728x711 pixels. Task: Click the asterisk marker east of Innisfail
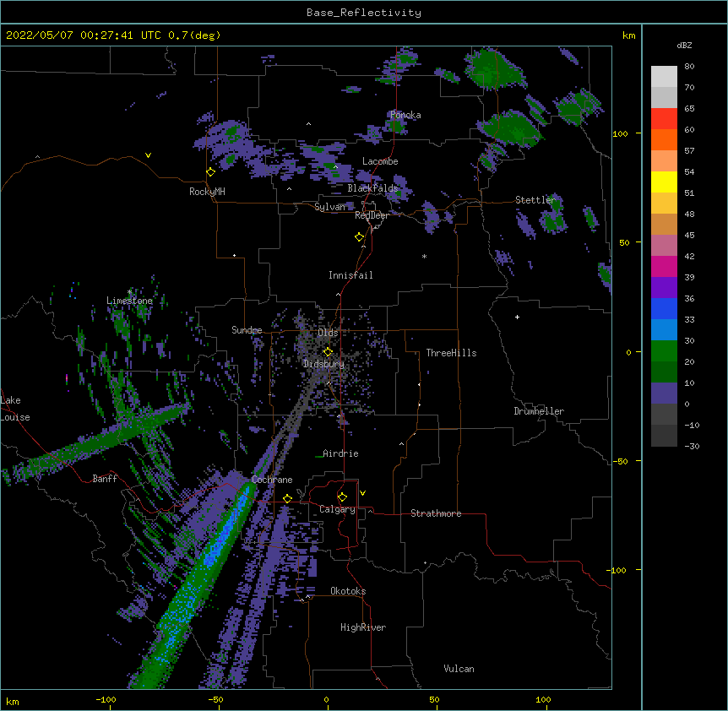(424, 257)
